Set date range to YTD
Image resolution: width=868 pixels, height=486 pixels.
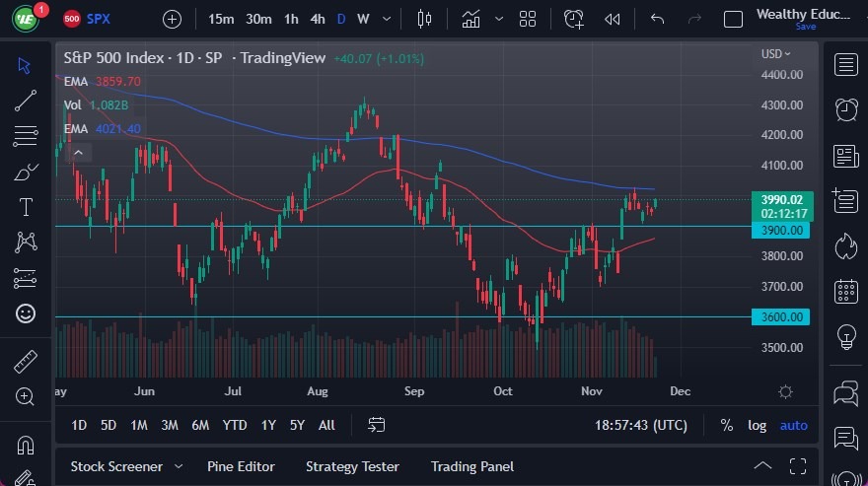click(x=235, y=425)
